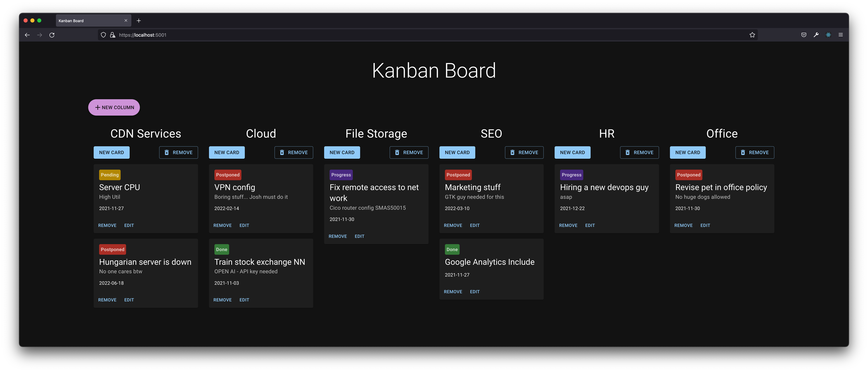
Task: Reload the Kanban Board page
Action: click(x=52, y=35)
